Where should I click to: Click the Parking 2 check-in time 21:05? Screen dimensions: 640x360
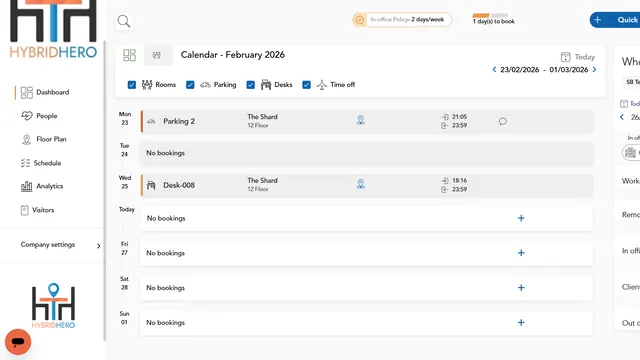(459, 117)
